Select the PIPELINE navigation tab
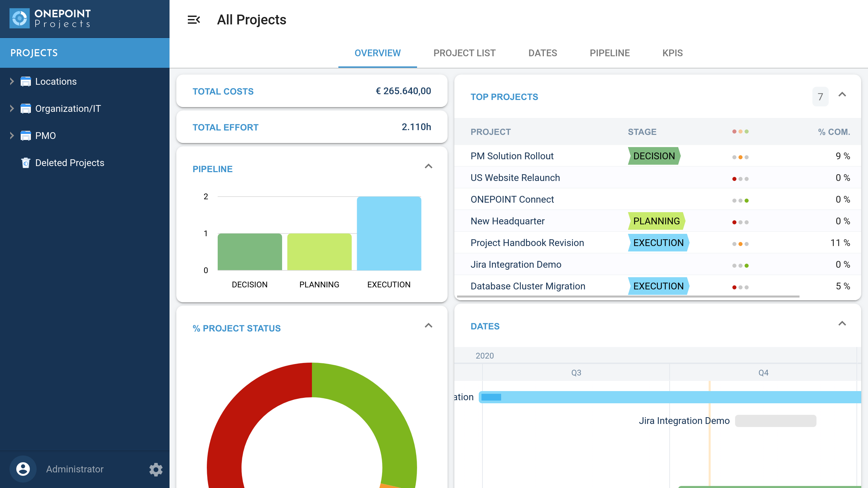This screenshot has height=488, width=868. [x=609, y=53]
